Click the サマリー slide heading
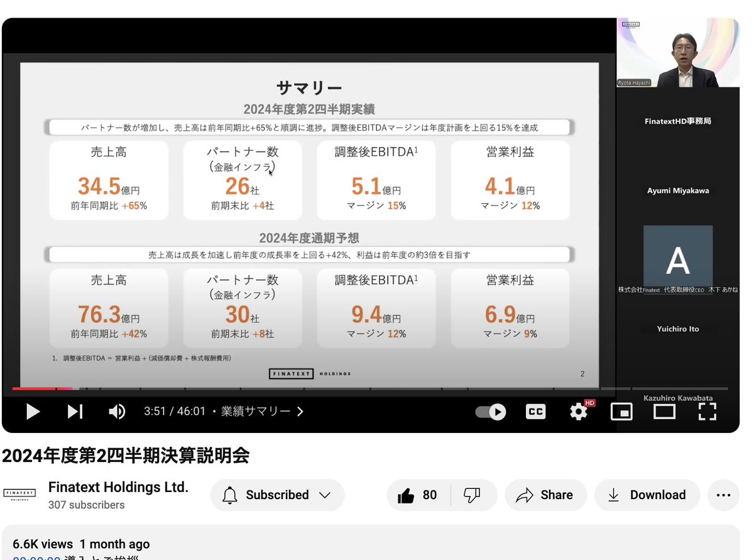Viewport: 754px width, 560px height. (309, 88)
